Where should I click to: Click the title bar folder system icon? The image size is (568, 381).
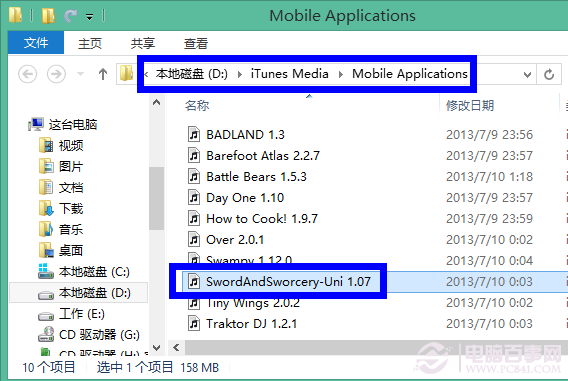(16, 15)
